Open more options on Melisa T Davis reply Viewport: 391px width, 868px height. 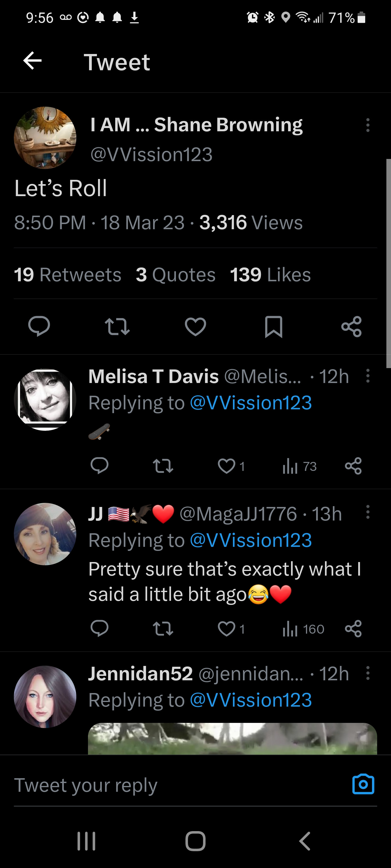(x=368, y=376)
